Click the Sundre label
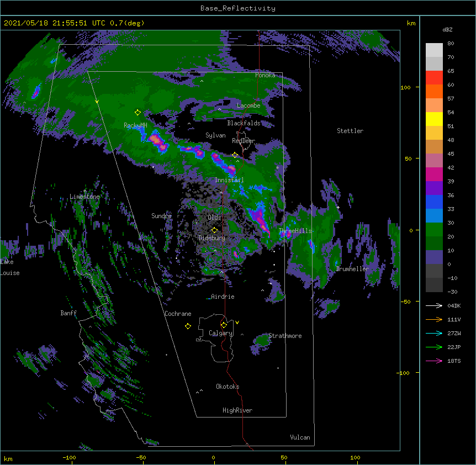 click(x=161, y=216)
